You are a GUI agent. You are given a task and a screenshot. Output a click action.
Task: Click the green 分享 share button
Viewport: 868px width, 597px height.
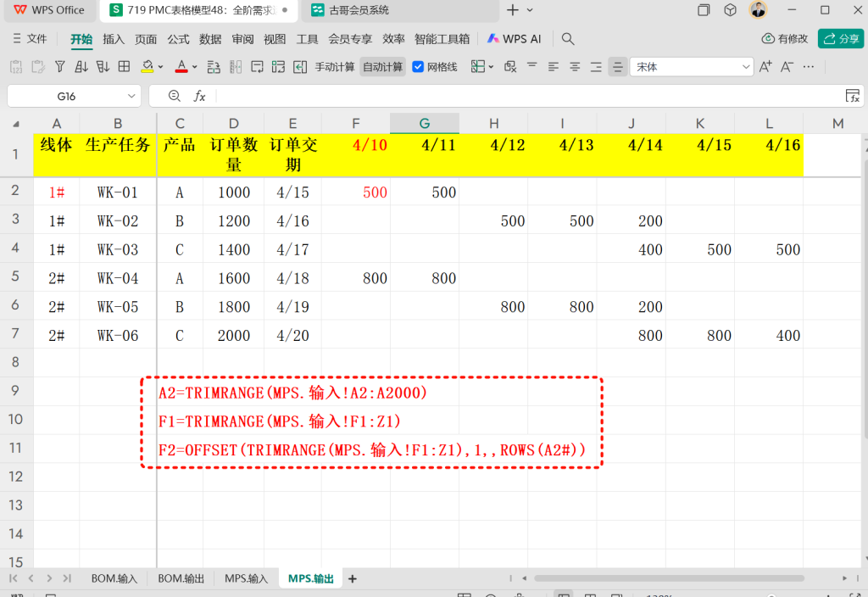point(841,39)
